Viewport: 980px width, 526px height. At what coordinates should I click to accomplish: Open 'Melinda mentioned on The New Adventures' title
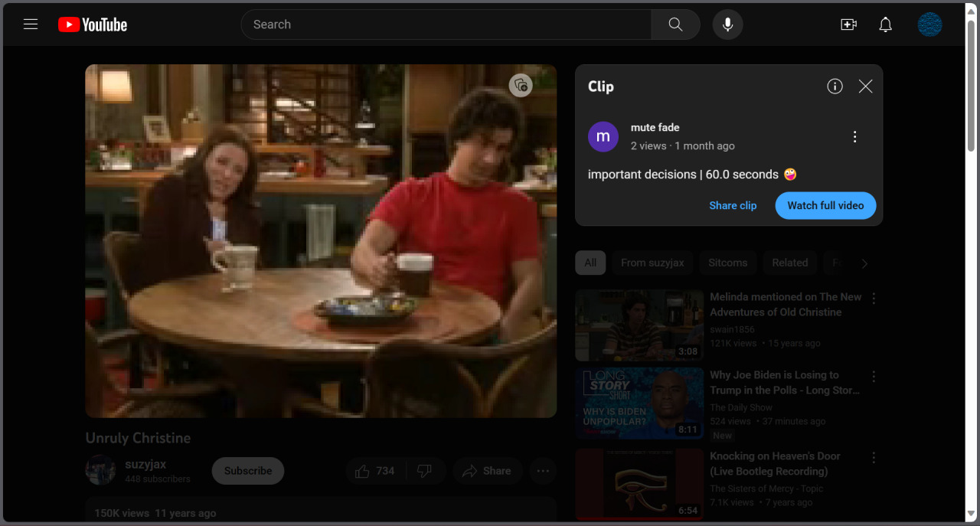point(786,304)
